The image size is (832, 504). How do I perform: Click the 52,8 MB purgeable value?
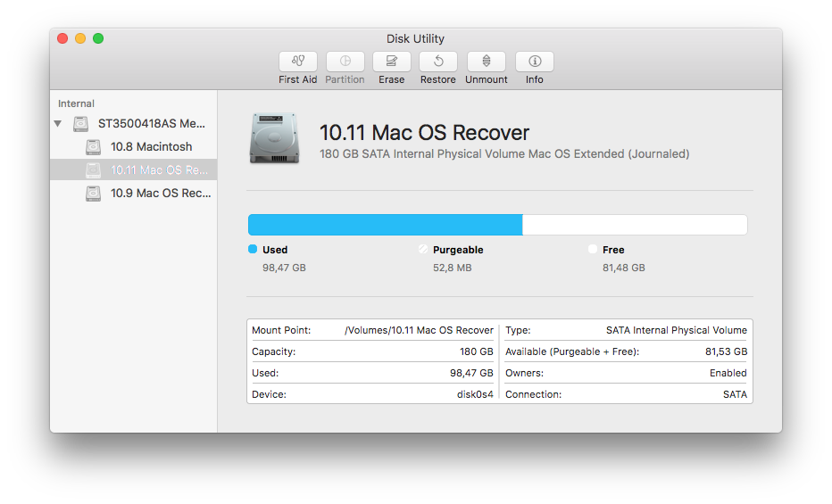pos(452,268)
